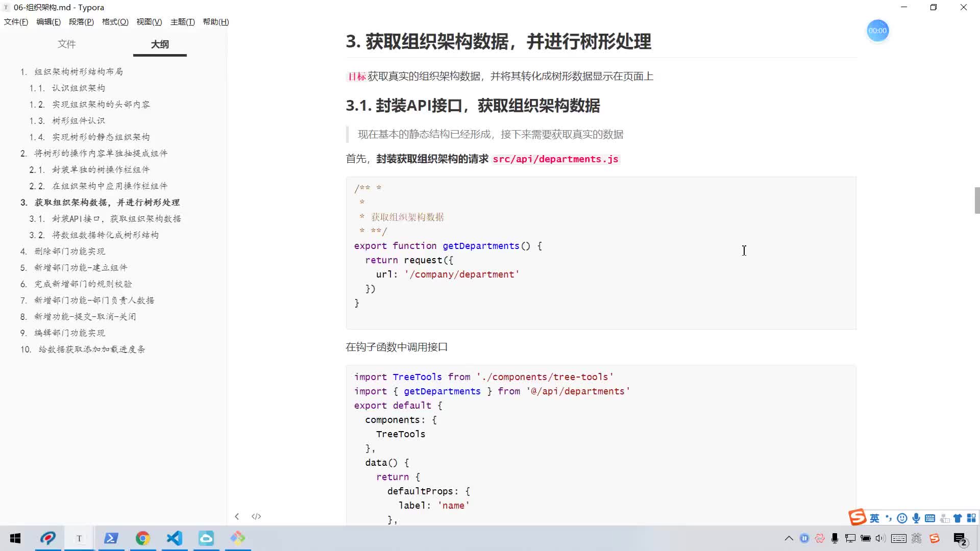
Task: Open the 编辑(E) menu
Action: pos(48,22)
